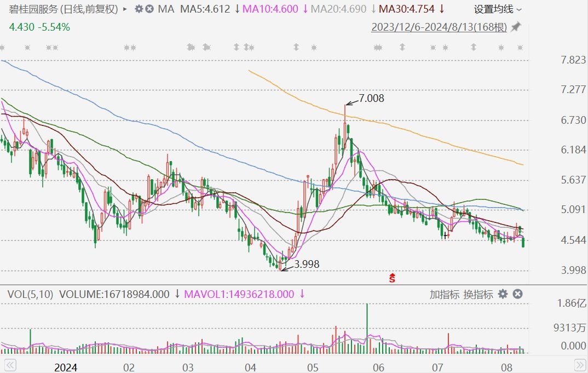This screenshot has height=373, width=588.
Task: Click the 7.008 high price annotation
Action: [x=371, y=98]
